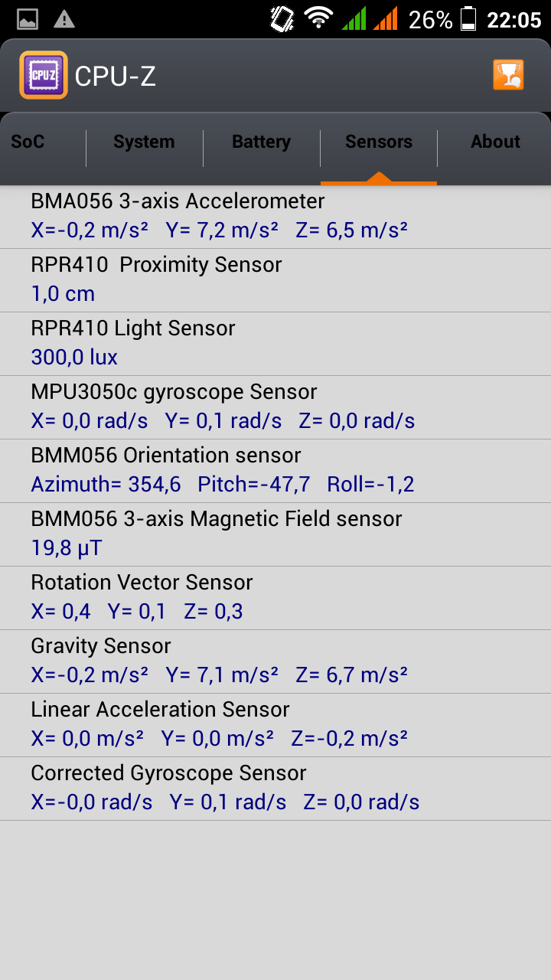Screen dimensions: 551x980
Task: Tap the CPU-Z app logo icon
Action: 44,75
